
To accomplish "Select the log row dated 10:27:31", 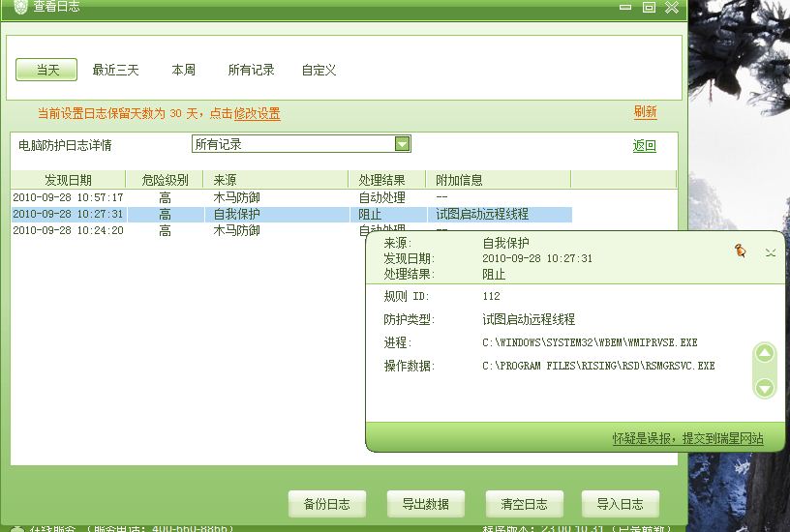I will pos(291,214).
